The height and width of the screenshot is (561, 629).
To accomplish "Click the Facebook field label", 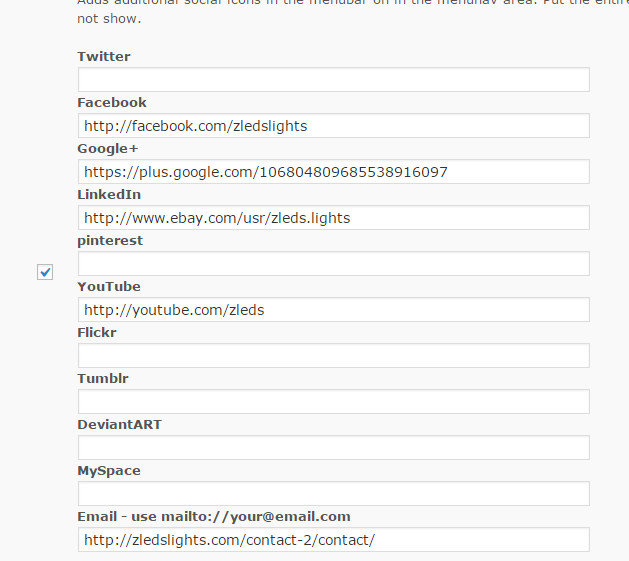I will [x=112, y=103].
